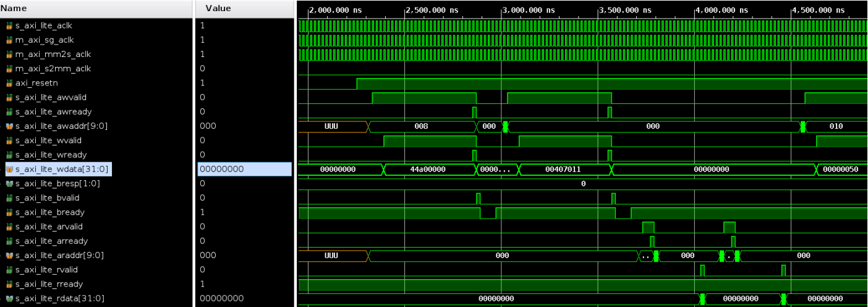868x307 pixels.
Task: Click the axi_resetn signal icon
Action: 9,83
